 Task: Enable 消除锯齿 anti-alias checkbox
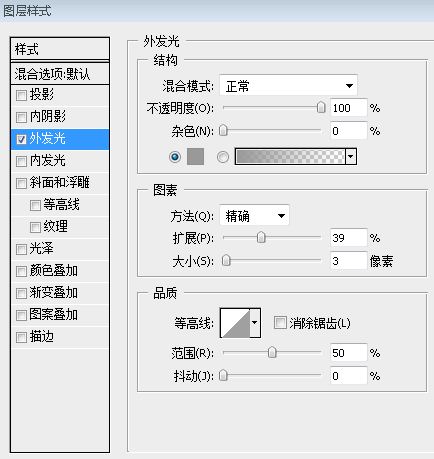pos(280,323)
